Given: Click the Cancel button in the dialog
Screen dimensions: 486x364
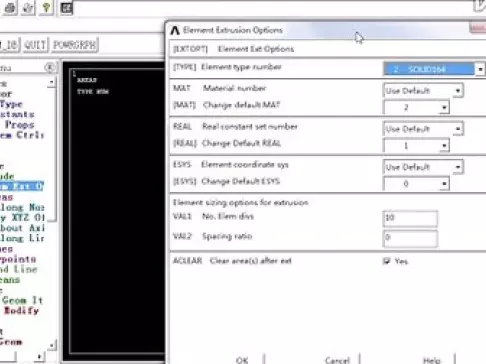Looking at the screenshot, I should [x=337, y=360].
